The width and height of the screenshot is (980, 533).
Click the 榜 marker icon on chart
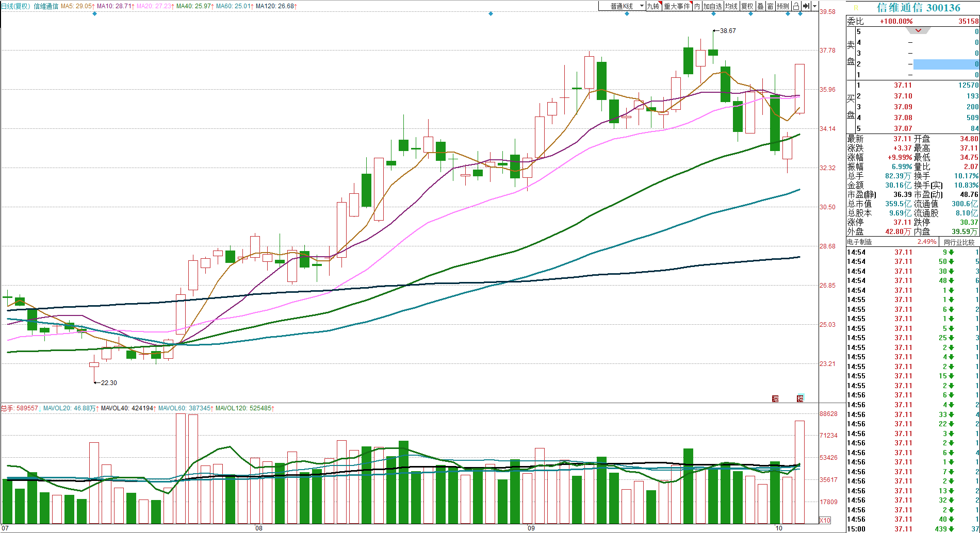(800, 398)
